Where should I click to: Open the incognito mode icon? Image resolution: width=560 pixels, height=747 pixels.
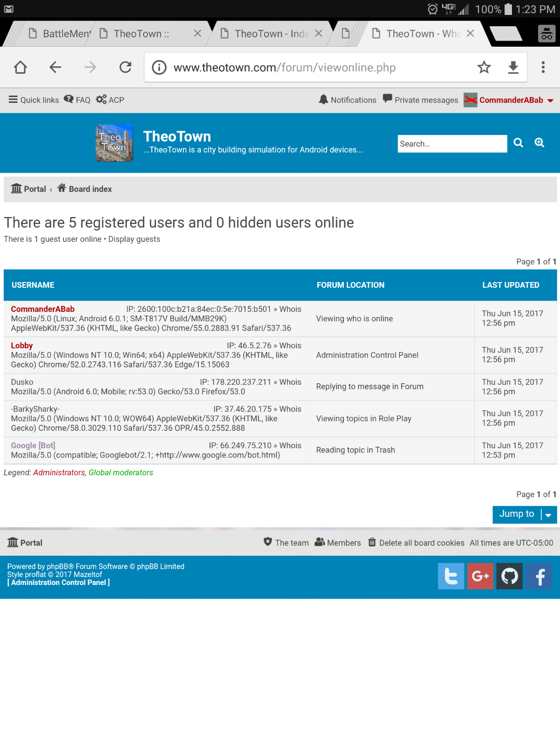[547, 34]
